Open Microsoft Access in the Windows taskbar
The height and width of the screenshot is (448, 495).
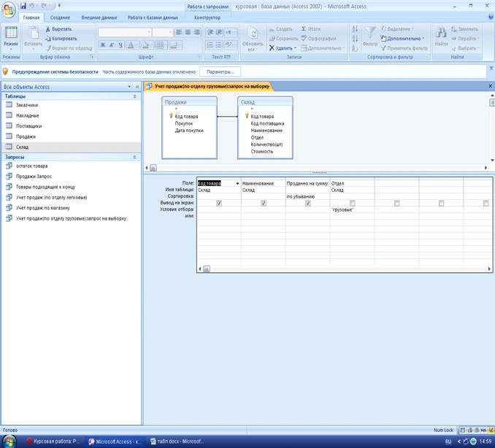(x=116, y=441)
